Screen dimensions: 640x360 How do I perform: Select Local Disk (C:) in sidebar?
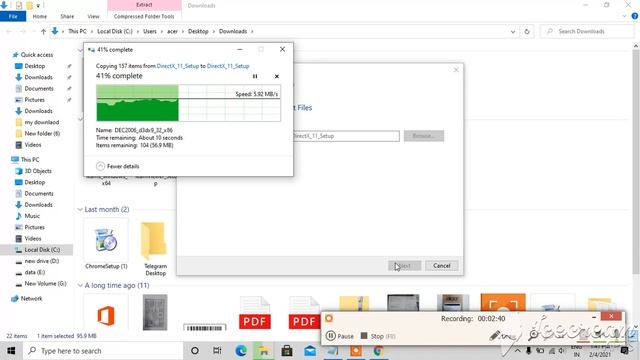[42, 249]
